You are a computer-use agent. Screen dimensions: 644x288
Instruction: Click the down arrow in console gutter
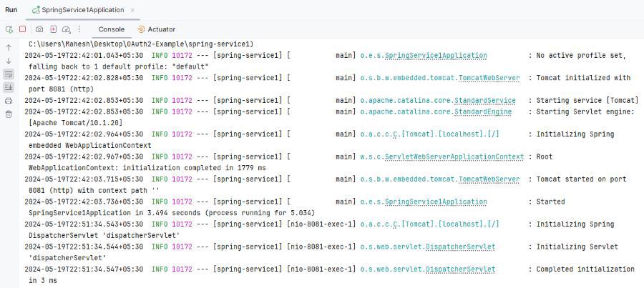[x=9, y=61]
